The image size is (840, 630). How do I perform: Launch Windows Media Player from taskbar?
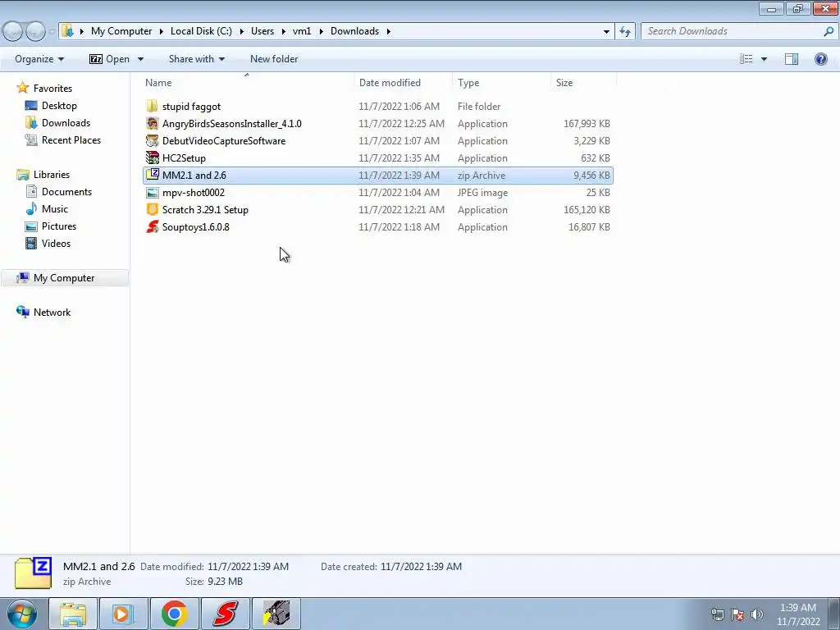tap(123, 614)
